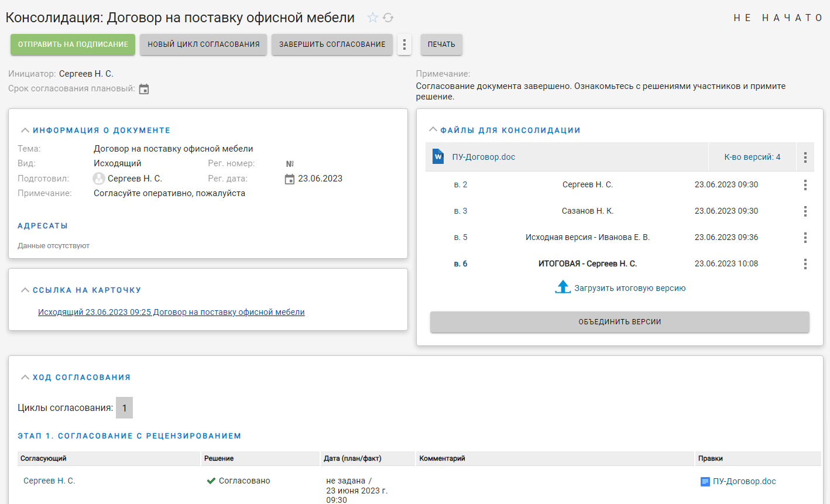The image size is (830, 504).
Task: Select version в. 3 row label
Action: click(461, 211)
